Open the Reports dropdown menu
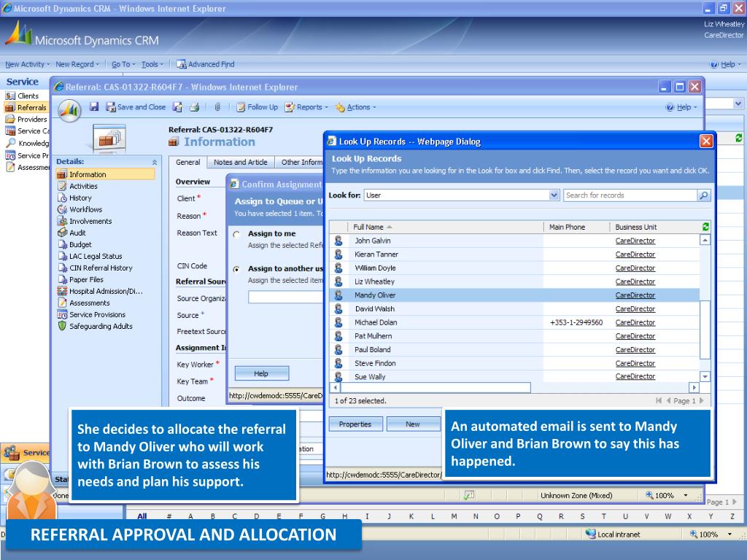The image size is (747, 560). click(x=307, y=107)
